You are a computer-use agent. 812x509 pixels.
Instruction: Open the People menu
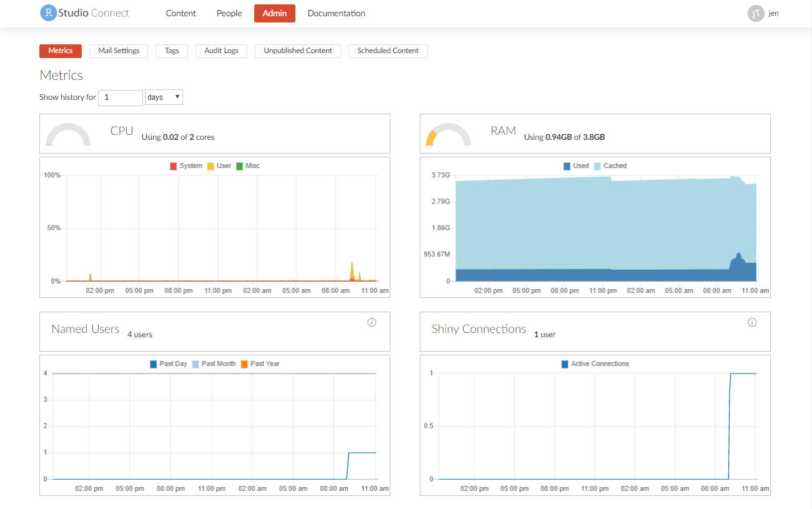[229, 13]
